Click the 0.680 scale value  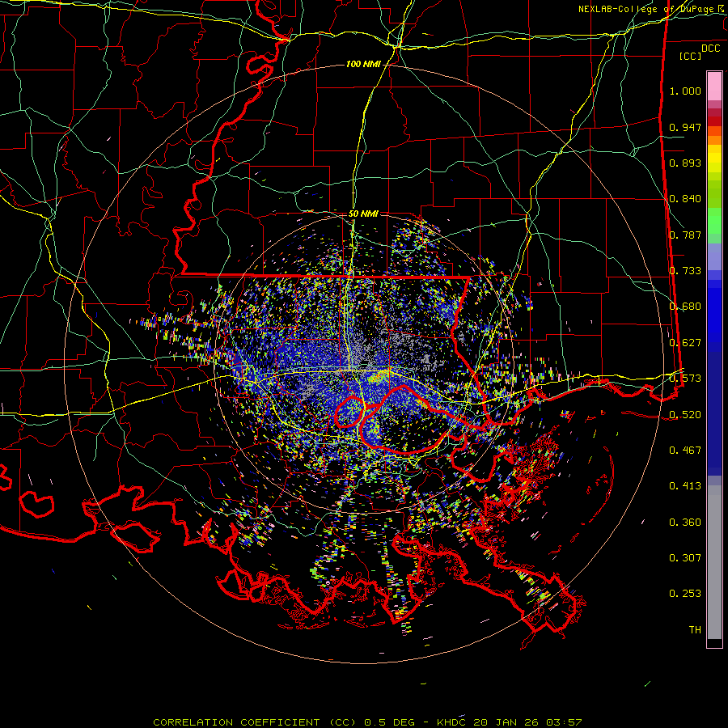point(685,307)
